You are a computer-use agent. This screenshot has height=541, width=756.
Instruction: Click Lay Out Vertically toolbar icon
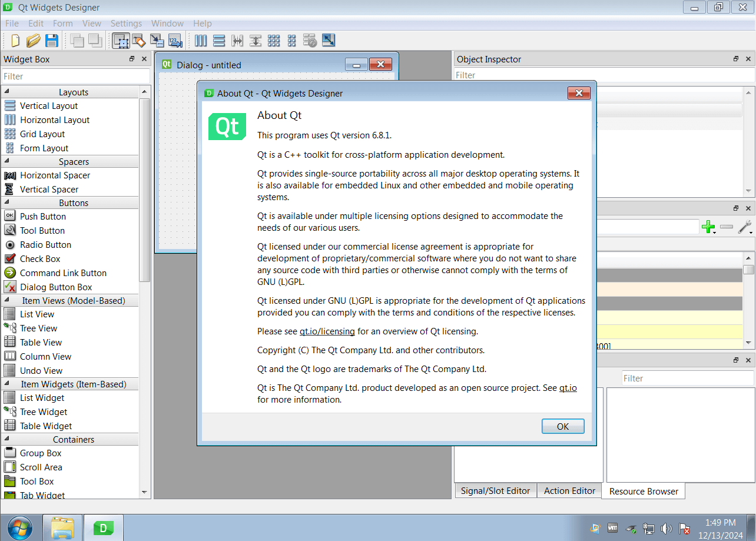point(219,41)
